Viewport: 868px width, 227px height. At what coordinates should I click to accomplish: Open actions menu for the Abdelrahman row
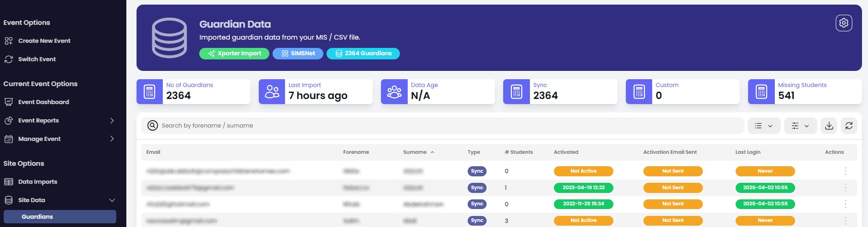coord(845,204)
